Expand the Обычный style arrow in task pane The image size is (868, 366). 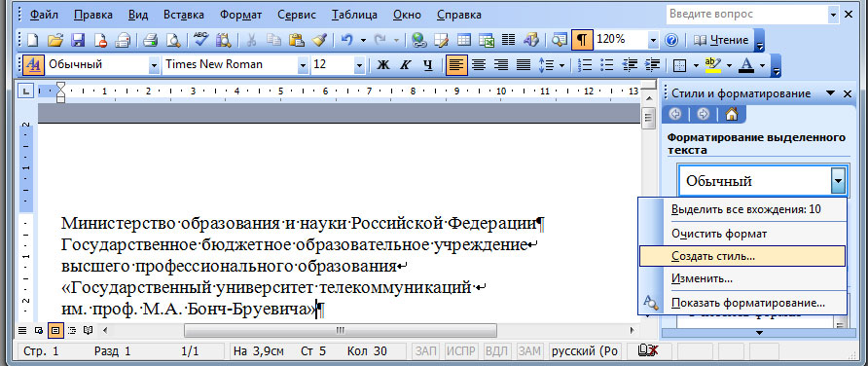[839, 181]
